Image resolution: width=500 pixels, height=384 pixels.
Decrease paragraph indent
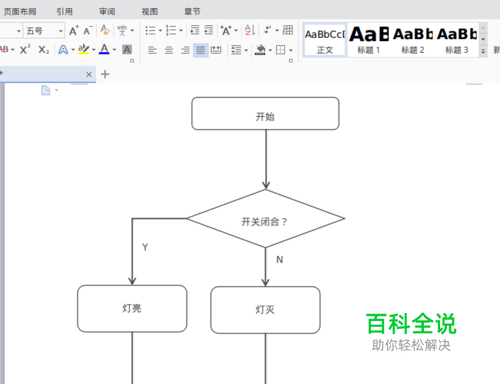pos(195,30)
